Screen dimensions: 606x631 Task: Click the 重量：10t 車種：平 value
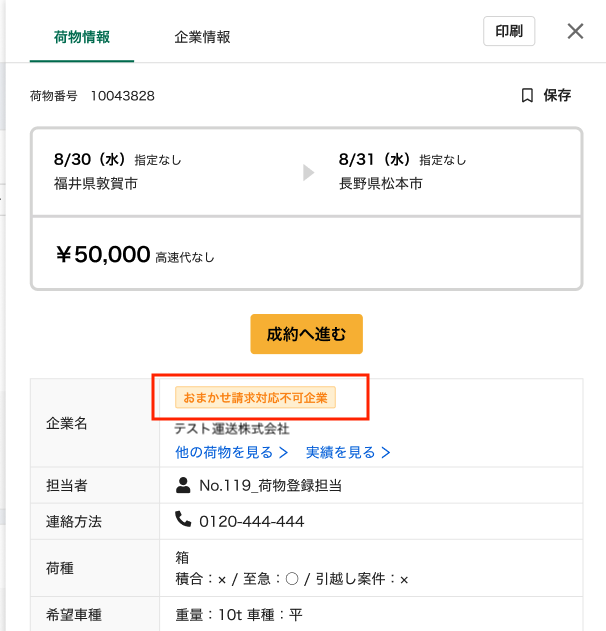pyautogui.click(x=239, y=615)
